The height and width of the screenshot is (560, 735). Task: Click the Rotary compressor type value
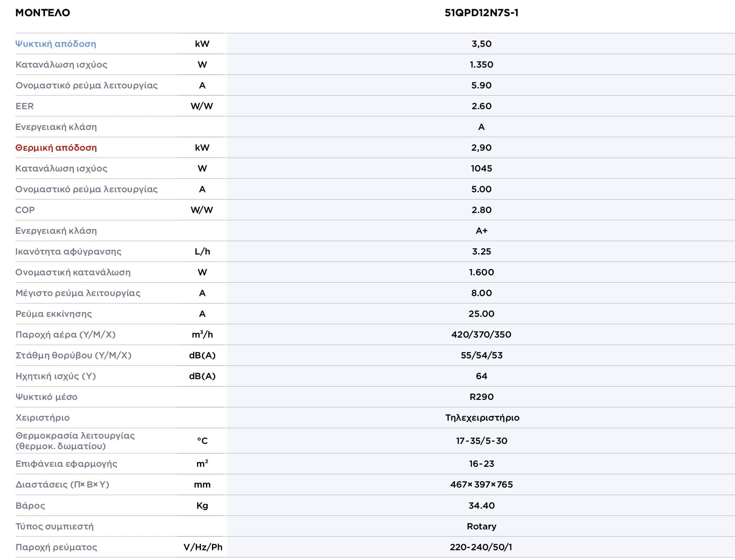481,527
